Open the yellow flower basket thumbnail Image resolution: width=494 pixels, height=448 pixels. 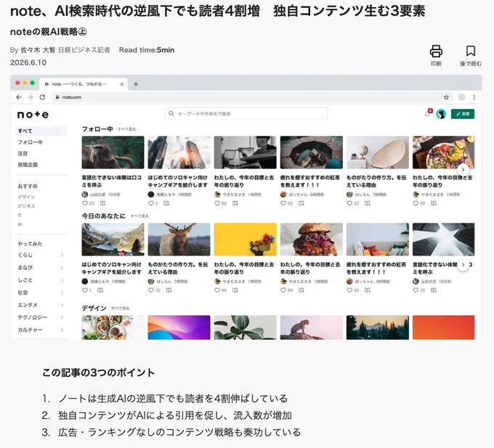[245, 240]
